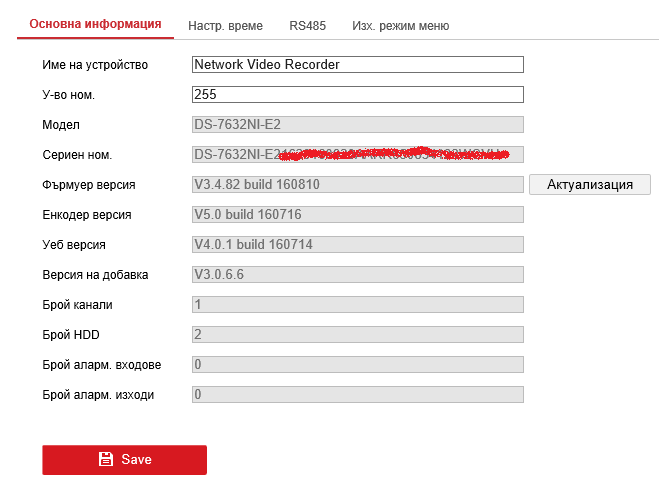Click the Актуализация button
This screenshot has height=485, width=659.
point(590,185)
